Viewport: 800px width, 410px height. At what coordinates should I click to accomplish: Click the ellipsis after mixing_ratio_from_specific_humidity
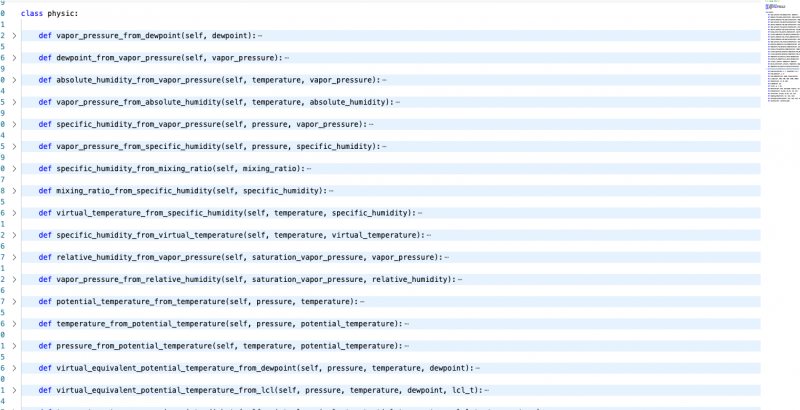[331, 191]
